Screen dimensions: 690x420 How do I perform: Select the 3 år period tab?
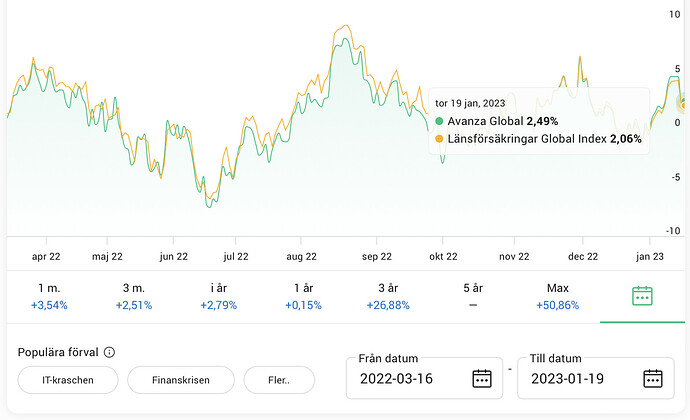point(388,297)
